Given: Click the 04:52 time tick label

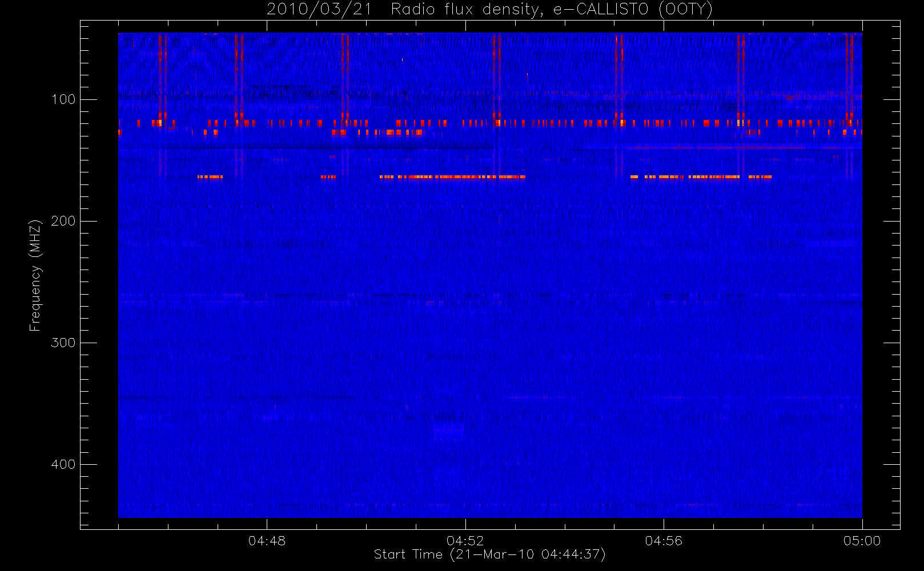Looking at the screenshot, I should tap(465, 541).
